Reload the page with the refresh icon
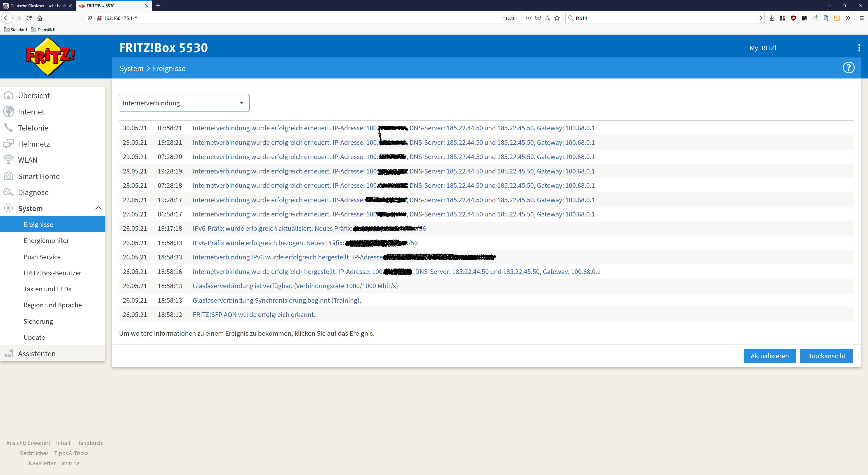This screenshot has width=868, height=475. pos(29,18)
